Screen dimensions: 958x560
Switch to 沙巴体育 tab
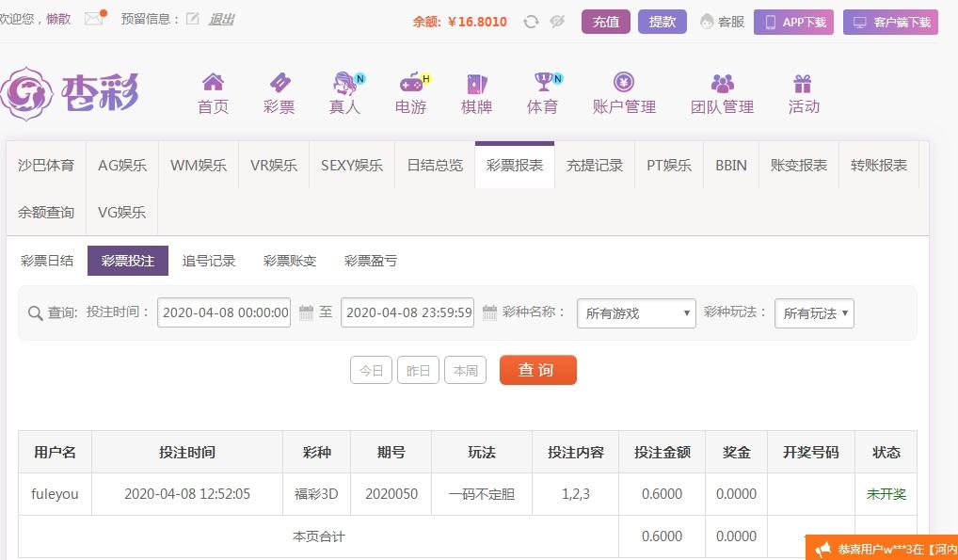point(46,165)
